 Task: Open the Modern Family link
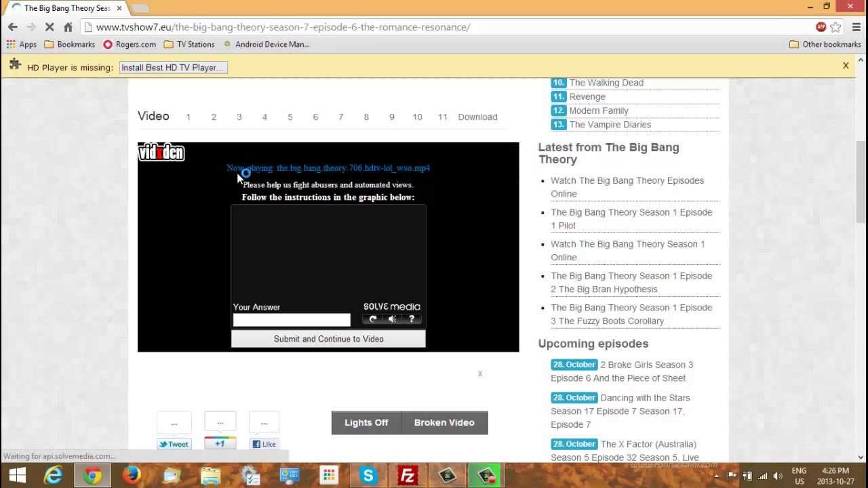click(x=599, y=110)
